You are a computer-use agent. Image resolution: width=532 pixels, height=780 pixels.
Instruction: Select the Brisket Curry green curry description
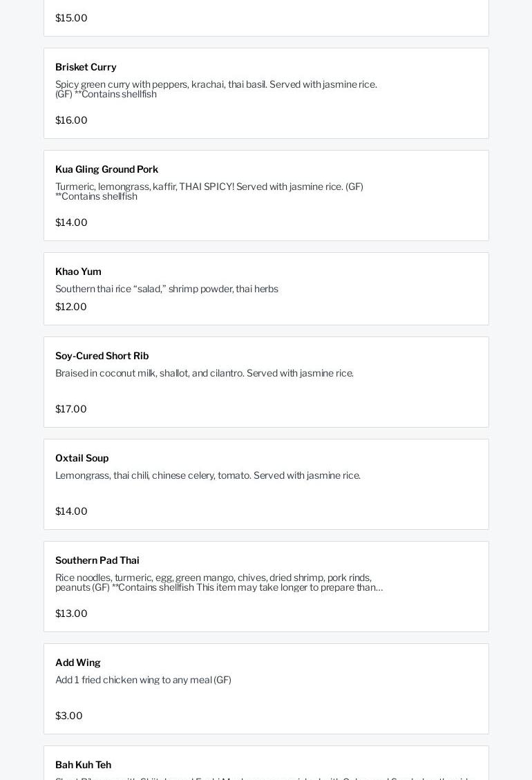(x=216, y=89)
